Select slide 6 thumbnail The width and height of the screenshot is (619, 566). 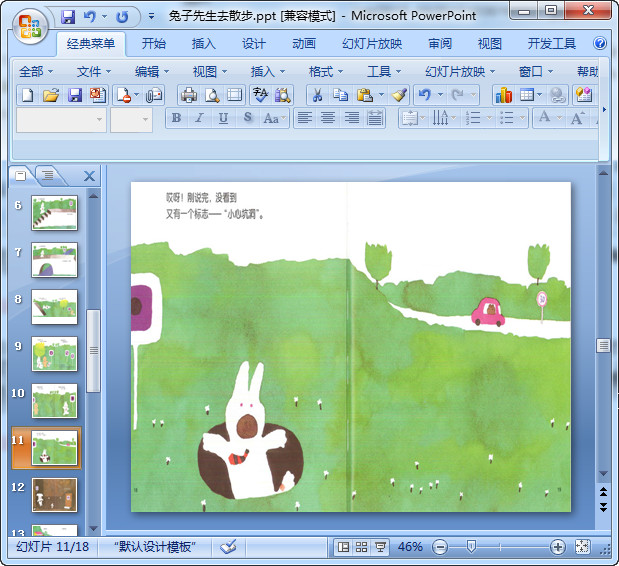[x=54, y=213]
